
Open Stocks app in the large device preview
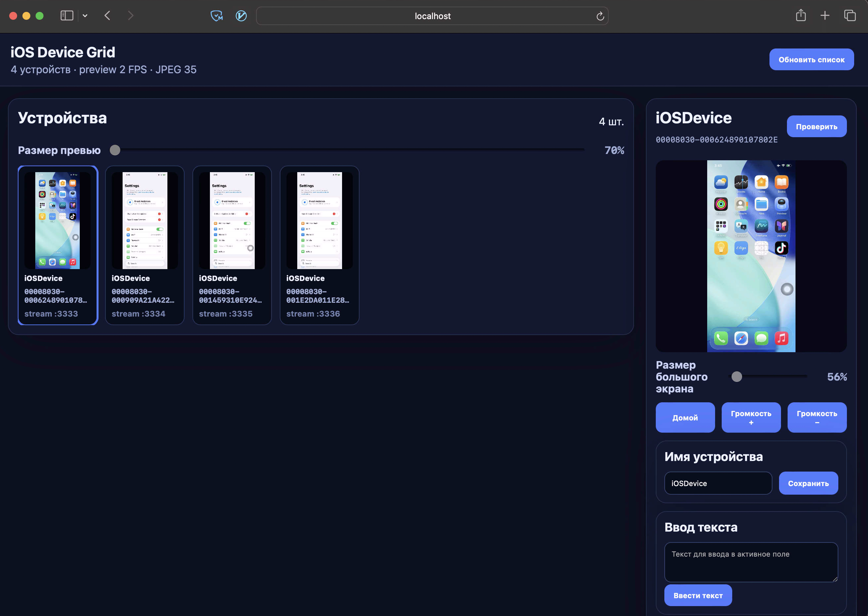(741, 182)
